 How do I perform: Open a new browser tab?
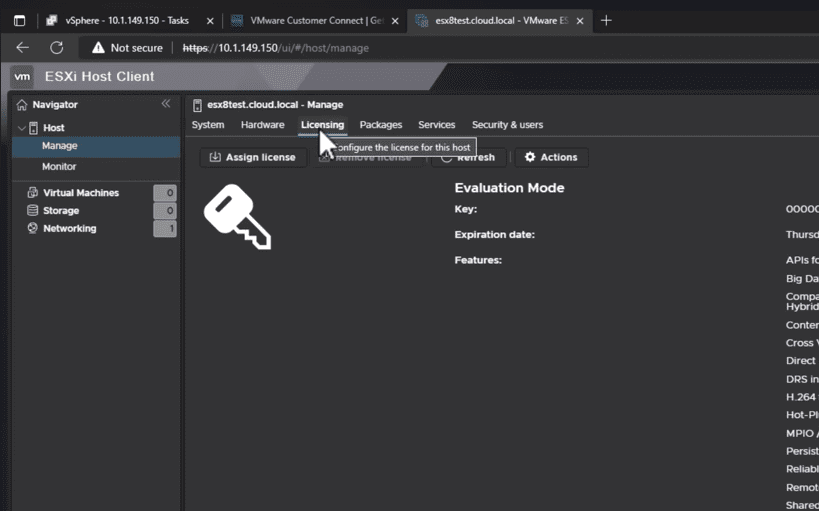606,20
